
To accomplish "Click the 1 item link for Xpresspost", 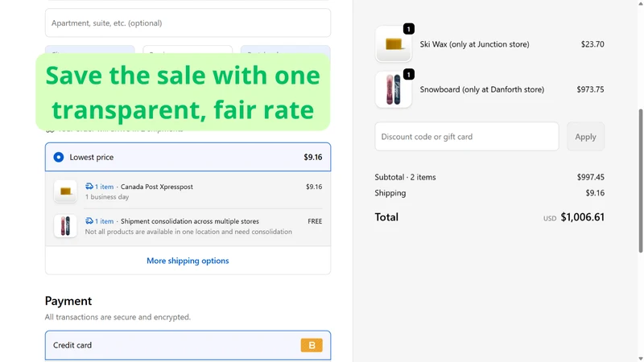I will 104,187.
